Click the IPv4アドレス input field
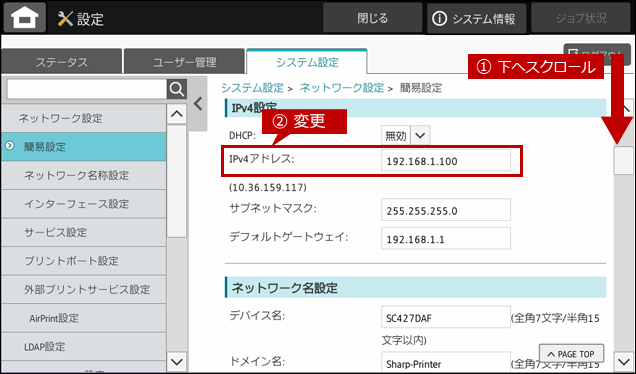Screen dimensions: 636x374 tap(446, 161)
